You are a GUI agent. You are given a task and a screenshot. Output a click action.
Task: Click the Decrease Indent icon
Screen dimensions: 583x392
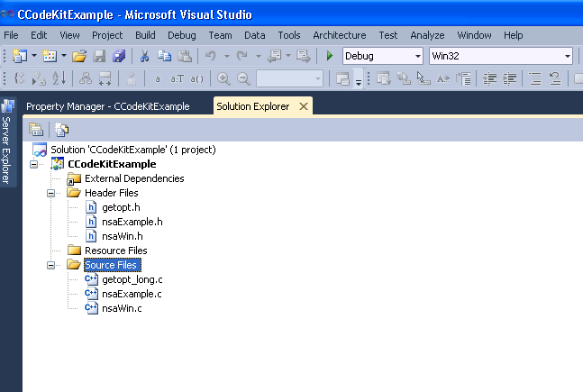489,78
